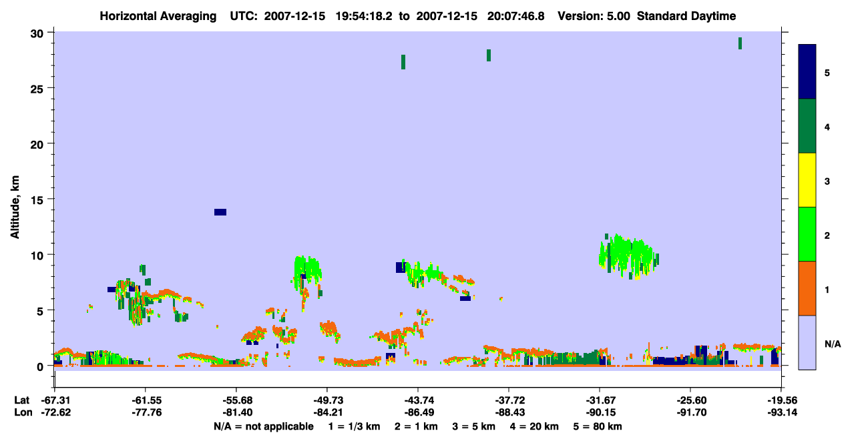
Task: Click the bright green color bar segment 2
Action: 807,234
